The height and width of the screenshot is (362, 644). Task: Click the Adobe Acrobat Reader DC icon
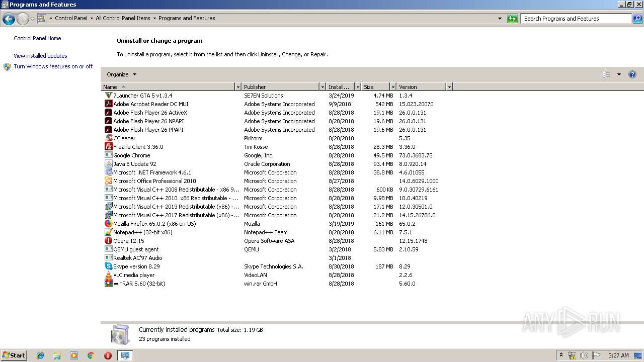pos(108,104)
